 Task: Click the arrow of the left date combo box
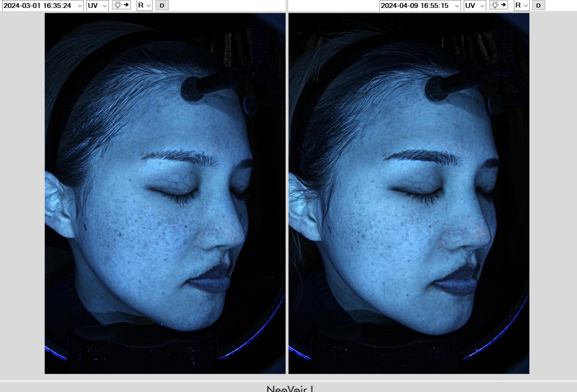(x=79, y=6)
